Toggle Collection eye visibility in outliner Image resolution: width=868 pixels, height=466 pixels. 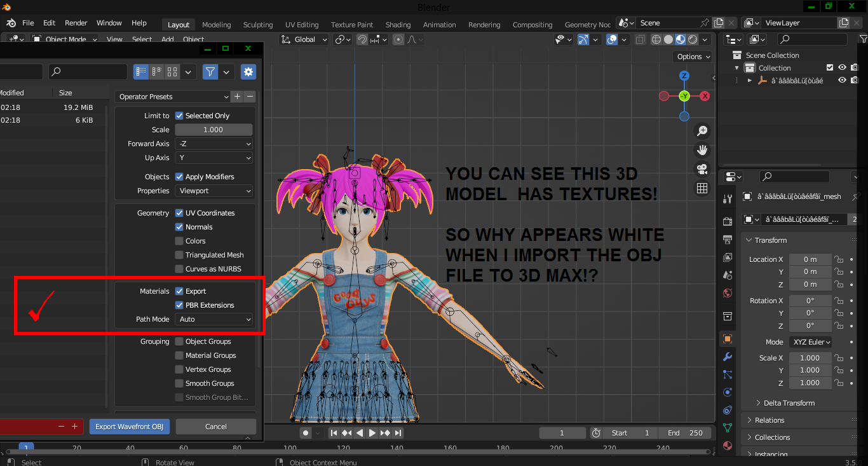point(842,67)
